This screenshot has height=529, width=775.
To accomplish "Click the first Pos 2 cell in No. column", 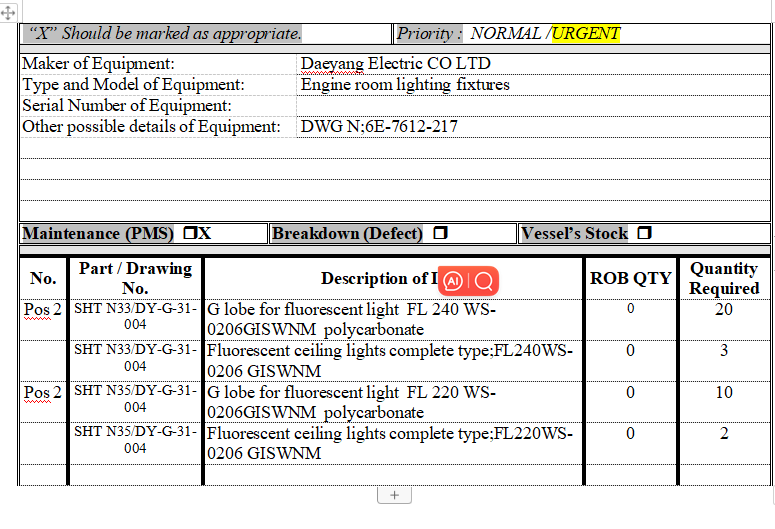I will [43, 310].
